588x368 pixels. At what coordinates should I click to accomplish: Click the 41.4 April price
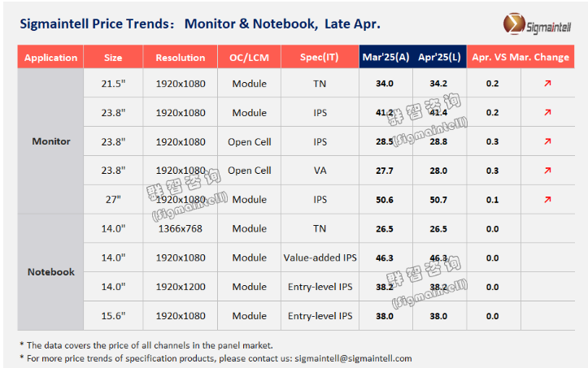click(438, 112)
